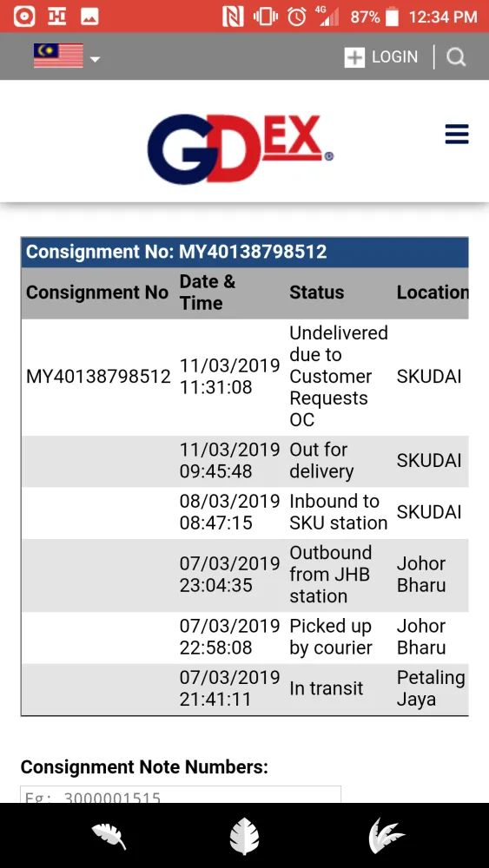Viewport: 489px width, 868px height.
Task: Tap the battery indicator icon
Action: pyautogui.click(x=392, y=16)
